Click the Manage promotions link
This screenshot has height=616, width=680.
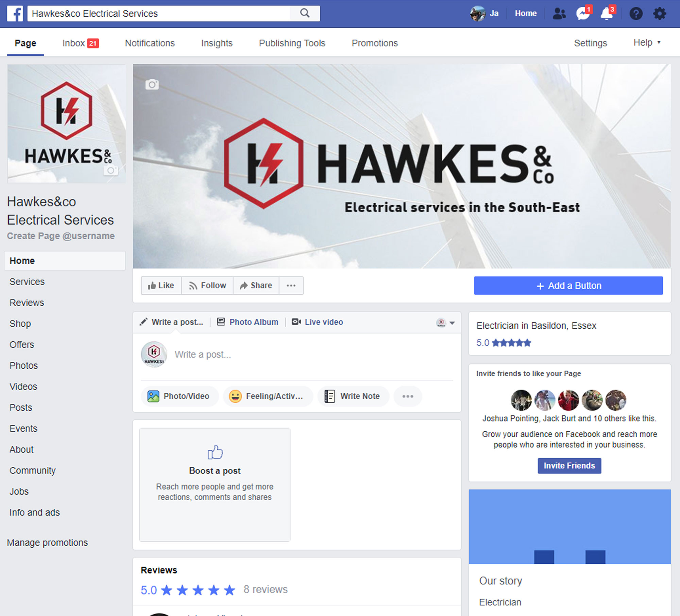coord(48,543)
